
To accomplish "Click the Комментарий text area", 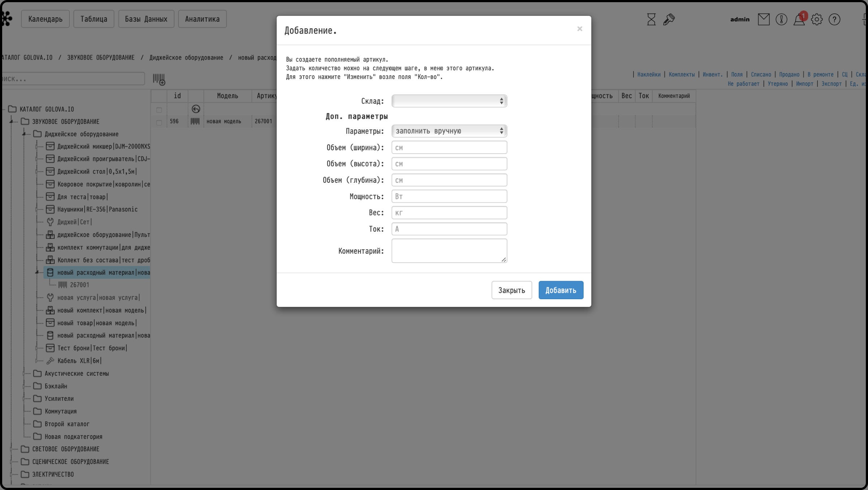I will [449, 251].
